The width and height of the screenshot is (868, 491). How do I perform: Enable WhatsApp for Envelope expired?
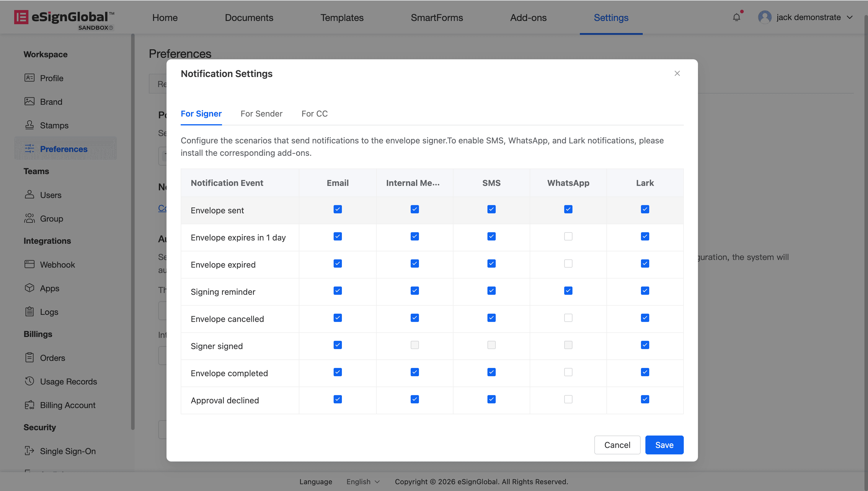click(x=568, y=264)
